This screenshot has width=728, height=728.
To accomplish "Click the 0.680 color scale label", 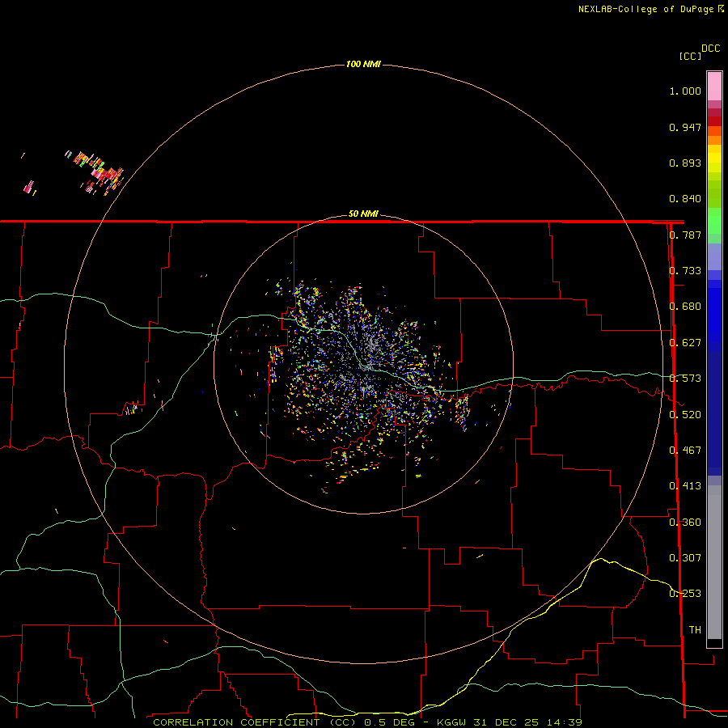I will [685, 307].
